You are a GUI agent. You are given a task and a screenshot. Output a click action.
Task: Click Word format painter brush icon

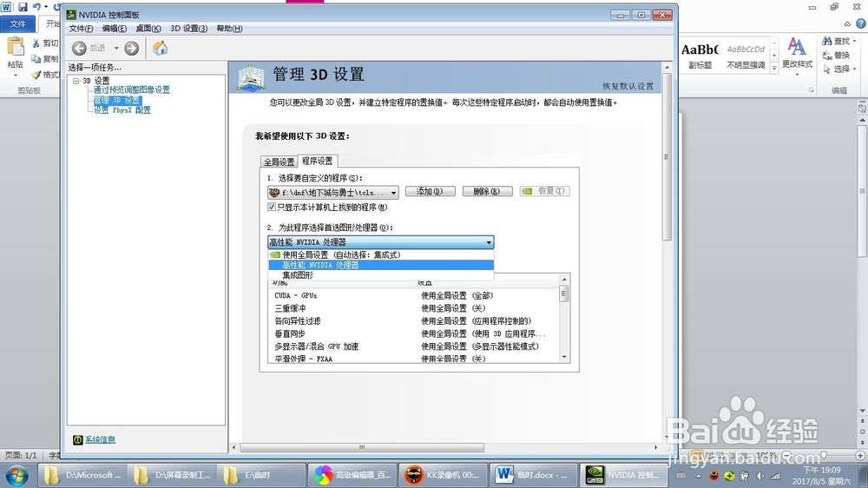pos(36,75)
